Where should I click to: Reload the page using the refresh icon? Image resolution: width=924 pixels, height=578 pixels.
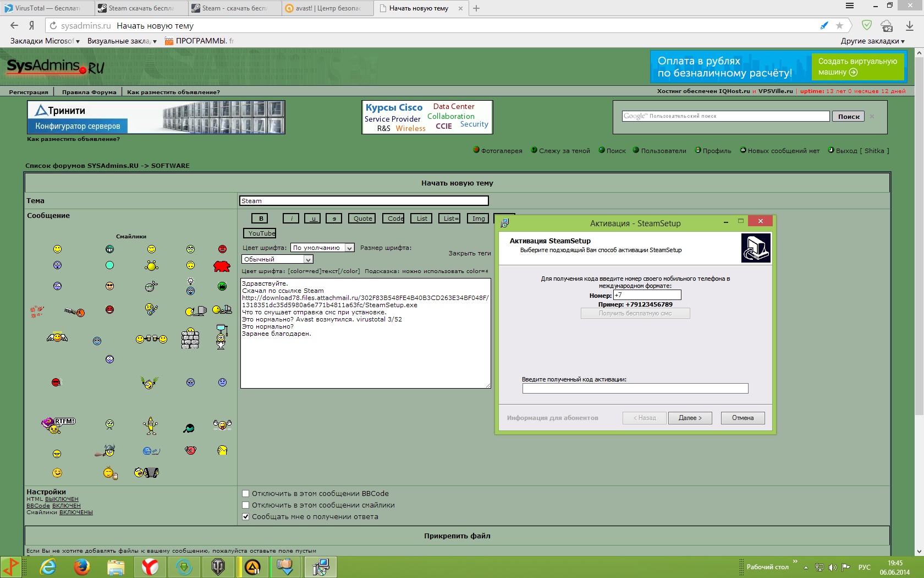click(53, 25)
